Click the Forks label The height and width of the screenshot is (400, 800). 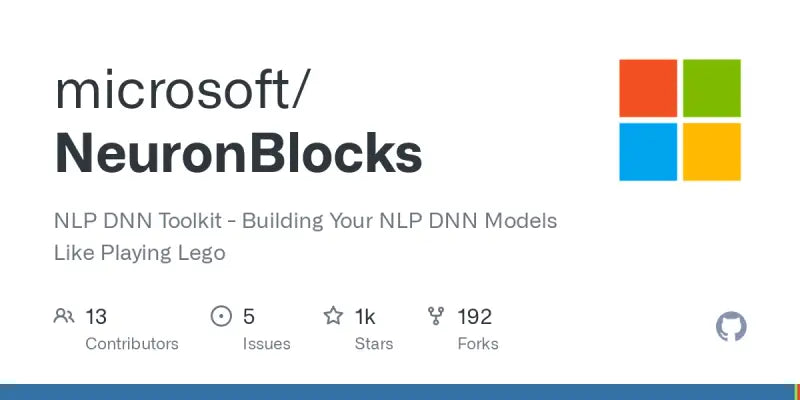click(x=478, y=344)
